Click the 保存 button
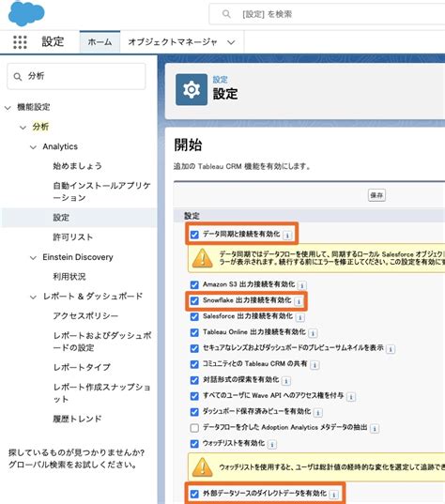The width and height of the screenshot is (445, 504). coord(376,195)
